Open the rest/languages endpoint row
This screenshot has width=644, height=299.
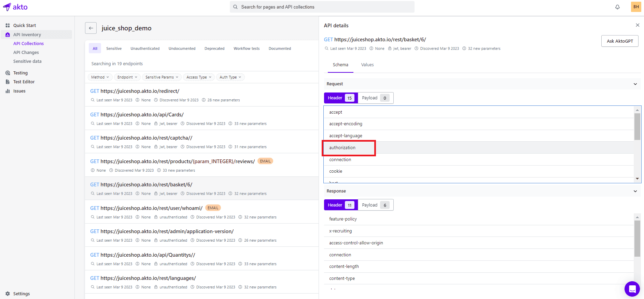click(x=201, y=282)
